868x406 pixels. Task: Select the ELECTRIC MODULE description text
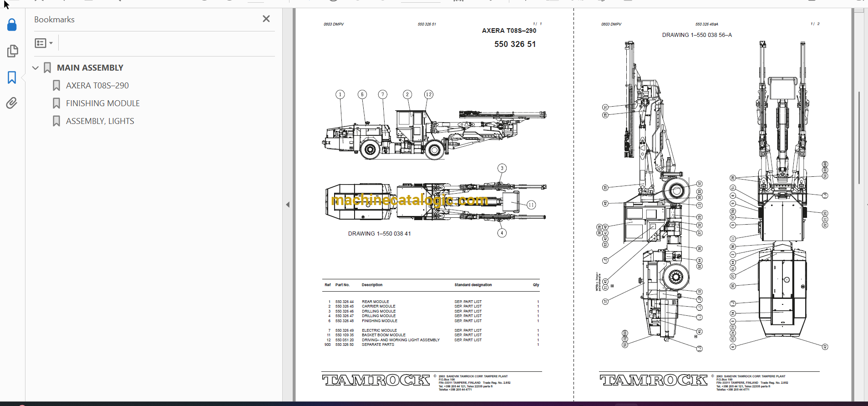379,330
